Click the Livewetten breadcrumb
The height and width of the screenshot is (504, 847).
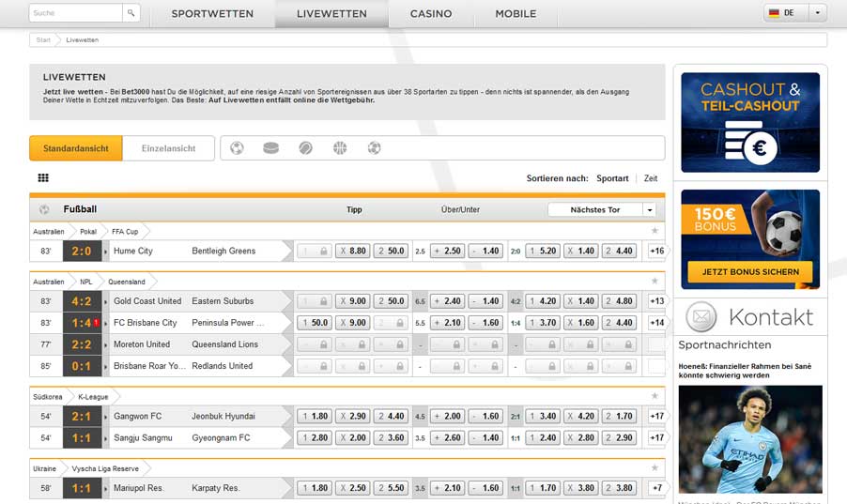pos(82,40)
